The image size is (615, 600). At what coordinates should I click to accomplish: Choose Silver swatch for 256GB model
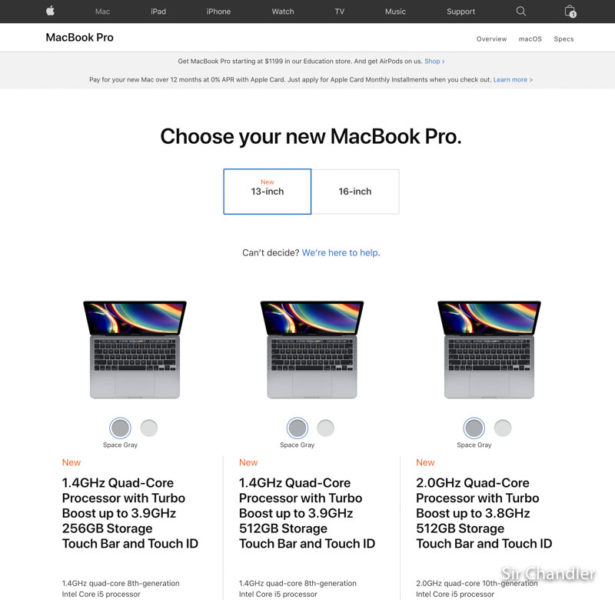tap(149, 428)
